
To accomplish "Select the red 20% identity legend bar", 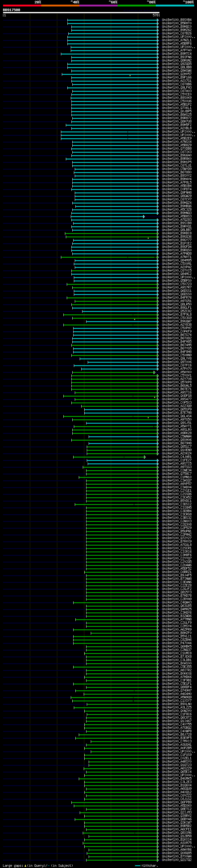I will coord(22,6).
